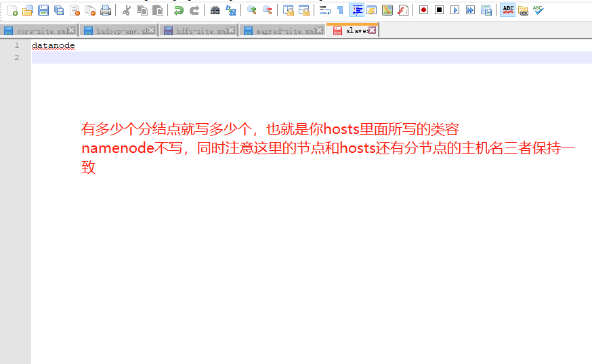The width and height of the screenshot is (592, 364).
Task: Switch to the hadoop-env.sh tab
Action: (x=119, y=31)
